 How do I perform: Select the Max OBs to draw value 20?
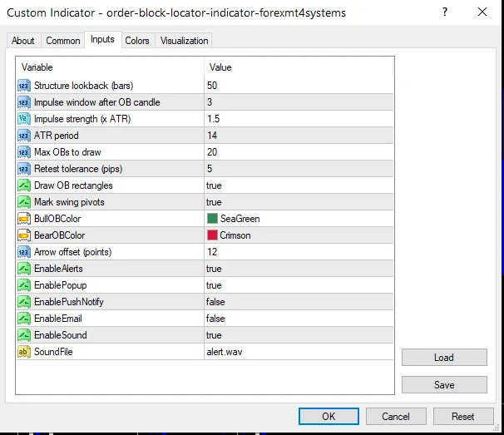pyautogui.click(x=212, y=152)
